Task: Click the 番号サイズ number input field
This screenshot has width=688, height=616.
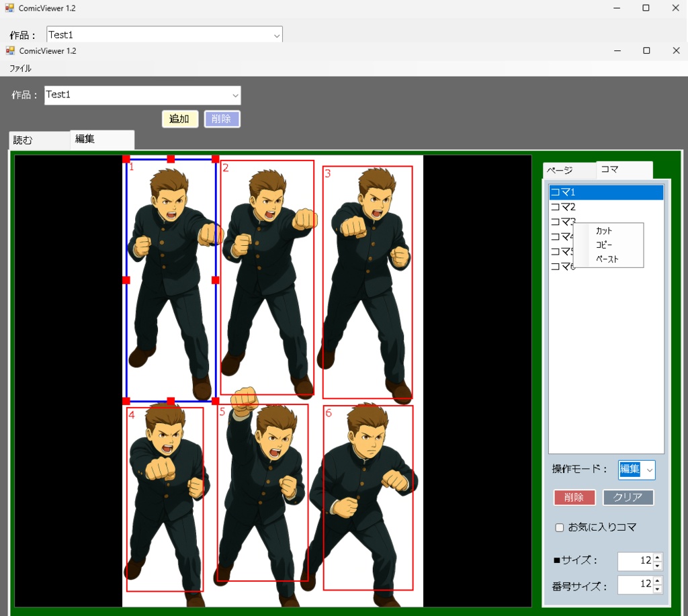Action: [x=635, y=584]
